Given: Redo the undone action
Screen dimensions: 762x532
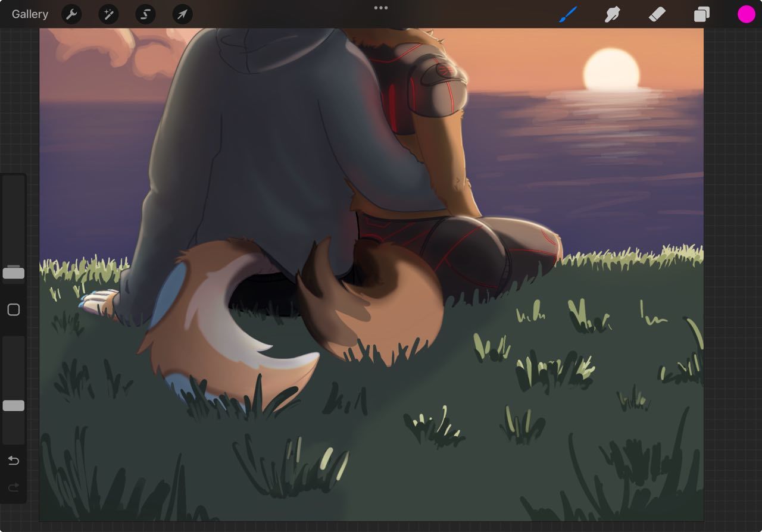Looking at the screenshot, I should pos(14,488).
